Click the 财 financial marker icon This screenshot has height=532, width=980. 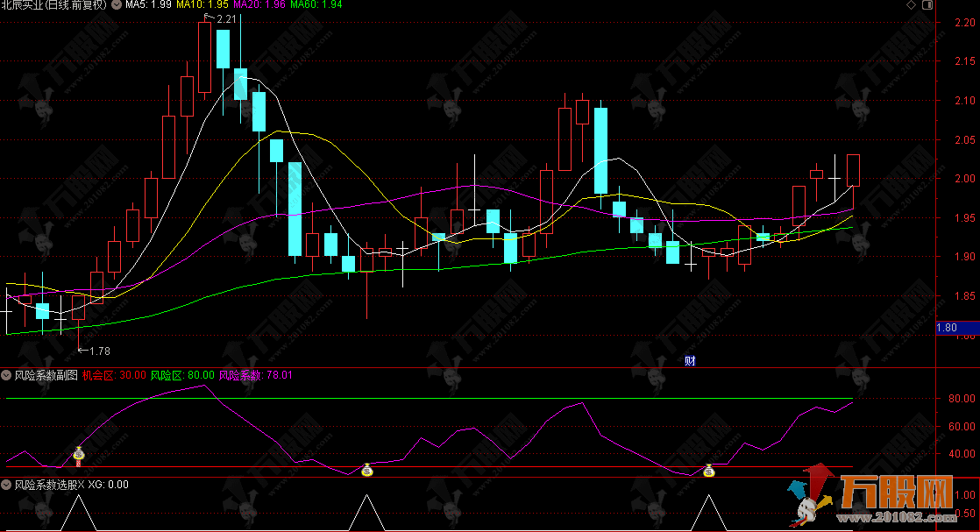pos(690,360)
